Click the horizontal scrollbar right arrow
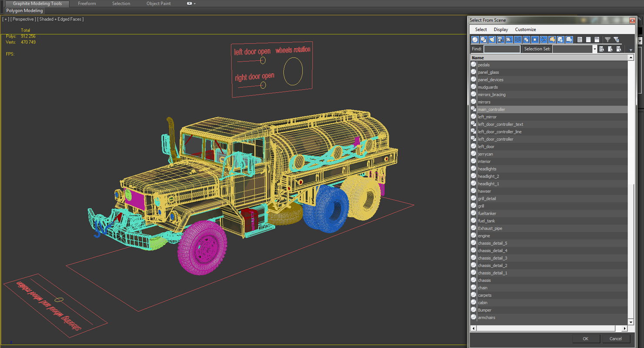644x348 pixels. click(x=624, y=328)
